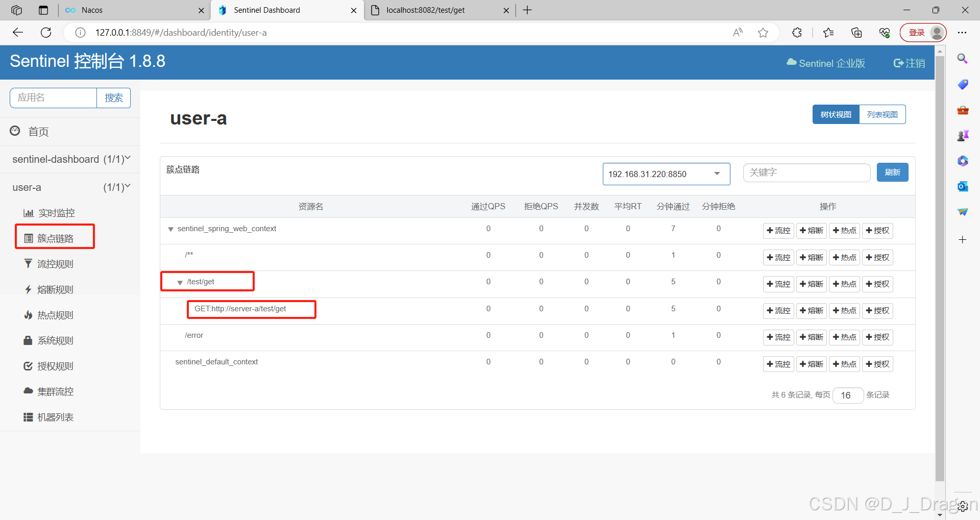The width and height of the screenshot is (980, 520).
Task: Edit the records-per-page field showing 16
Action: (848, 395)
